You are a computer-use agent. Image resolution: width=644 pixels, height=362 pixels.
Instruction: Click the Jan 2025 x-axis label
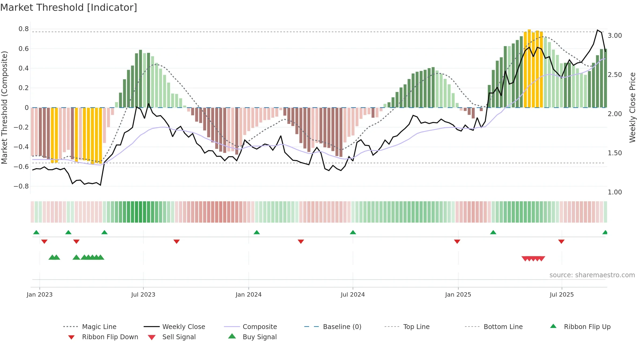coord(458,294)
